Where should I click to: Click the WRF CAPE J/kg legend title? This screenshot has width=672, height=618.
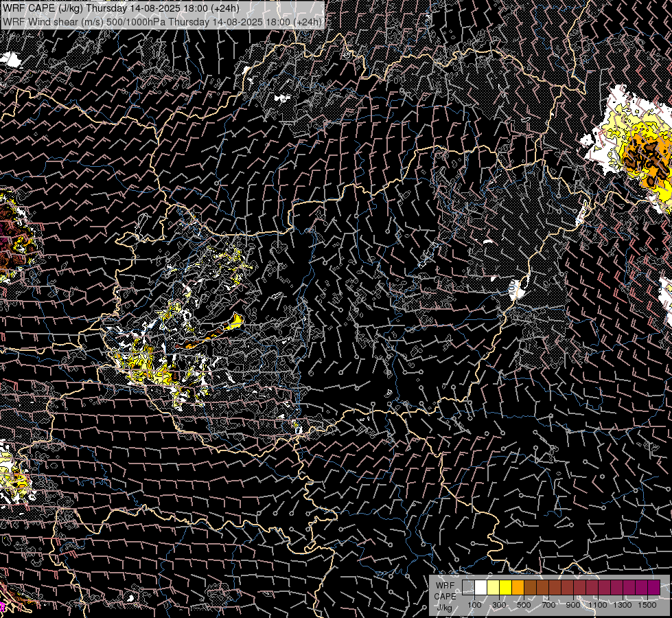pyautogui.click(x=445, y=597)
